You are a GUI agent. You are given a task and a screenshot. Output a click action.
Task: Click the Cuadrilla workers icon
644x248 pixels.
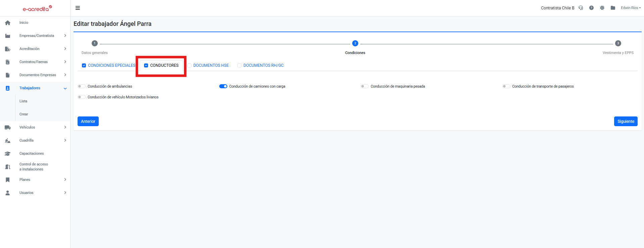click(8, 141)
